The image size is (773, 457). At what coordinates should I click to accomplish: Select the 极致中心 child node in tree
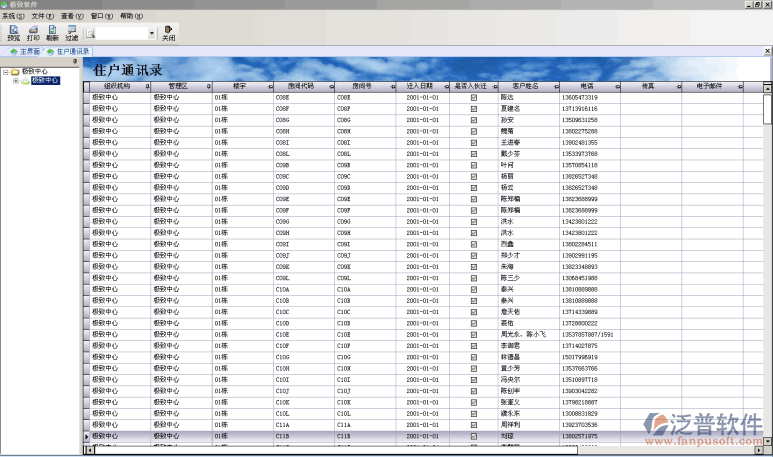click(44, 80)
